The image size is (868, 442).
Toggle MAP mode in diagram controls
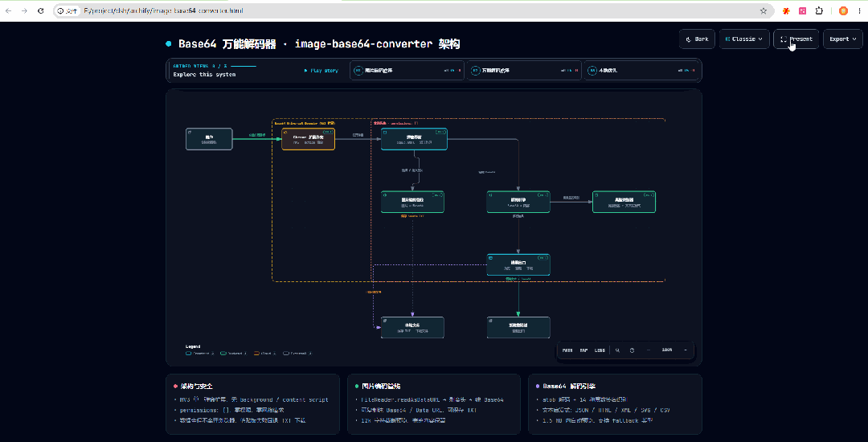[583, 350]
